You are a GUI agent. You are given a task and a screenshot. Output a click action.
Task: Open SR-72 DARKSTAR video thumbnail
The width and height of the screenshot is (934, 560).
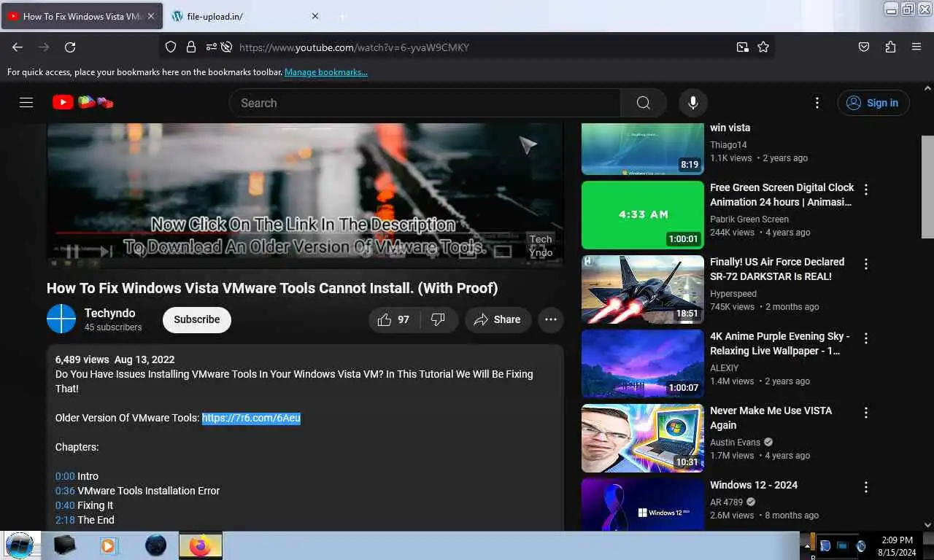(x=642, y=289)
